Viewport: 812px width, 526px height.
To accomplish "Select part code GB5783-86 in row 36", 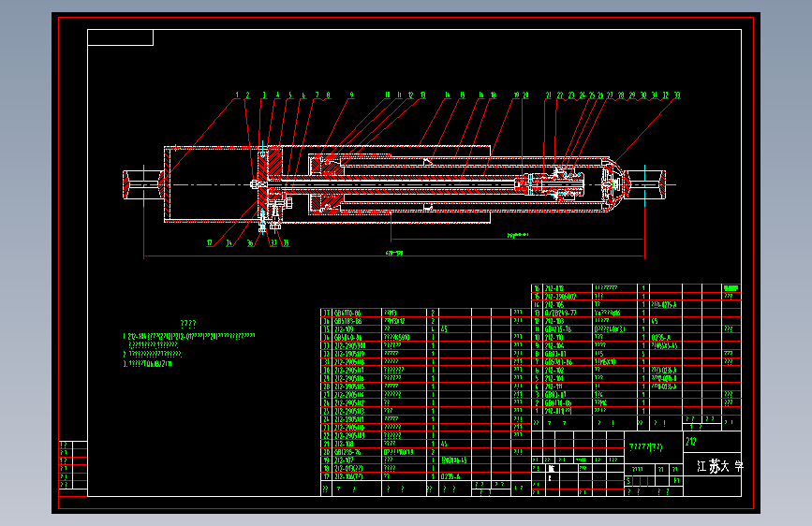I will [348, 321].
